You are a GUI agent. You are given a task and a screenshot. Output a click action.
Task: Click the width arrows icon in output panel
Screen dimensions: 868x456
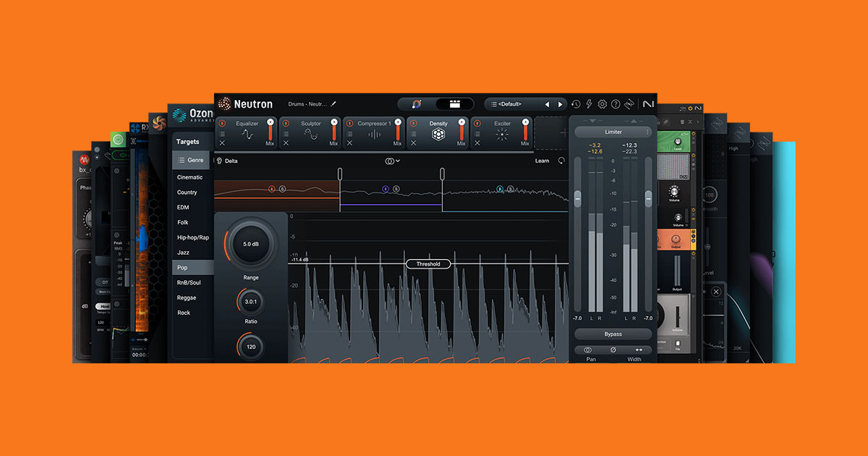(x=639, y=350)
